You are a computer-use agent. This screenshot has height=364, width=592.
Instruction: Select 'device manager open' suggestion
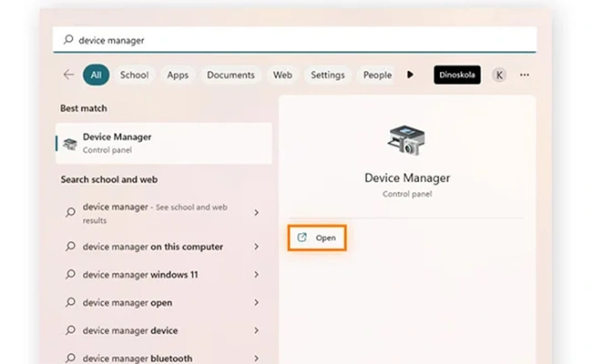pyautogui.click(x=162, y=302)
